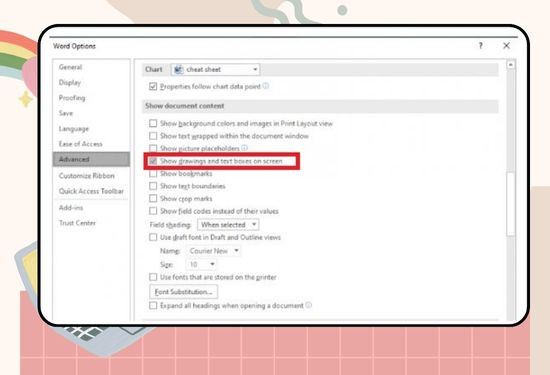The width and height of the screenshot is (550, 375).
Task: Close the Word Options dialog
Action: [506, 46]
